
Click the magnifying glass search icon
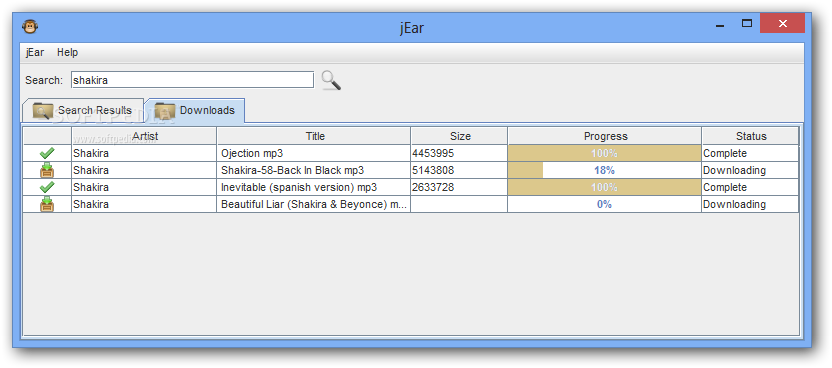pyautogui.click(x=331, y=80)
